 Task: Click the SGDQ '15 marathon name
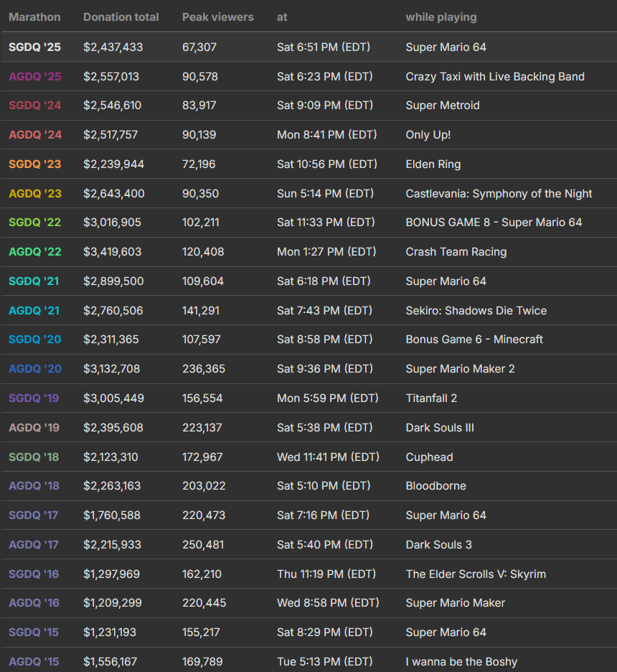pyautogui.click(x=34, y=632)
